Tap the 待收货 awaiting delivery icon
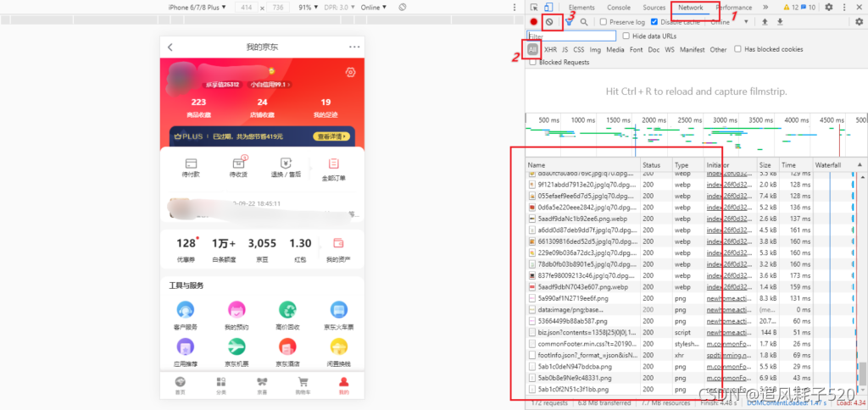Image resolution: width=868 pixels, height=410 pixels. coord(238,163)
